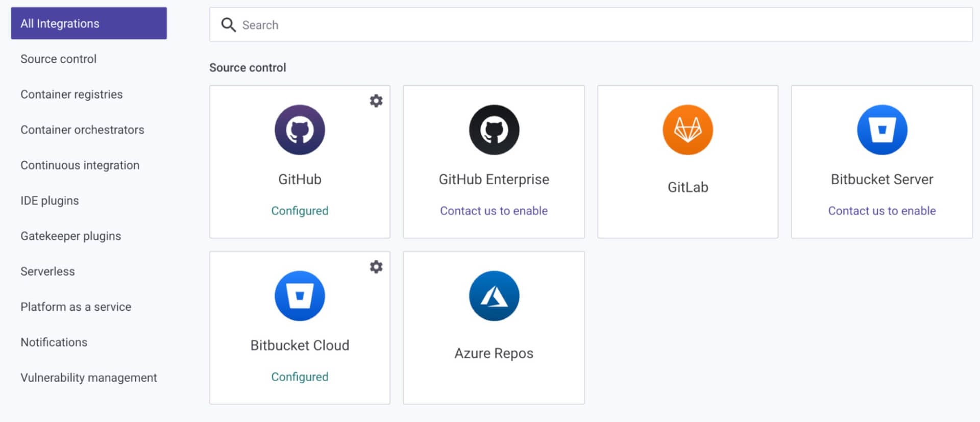Open the Serverless category
The image size is (980, 422).
(x=47, y=271)
